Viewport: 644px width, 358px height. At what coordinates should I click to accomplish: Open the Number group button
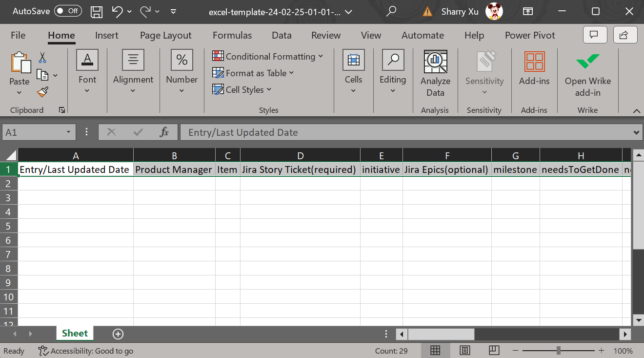pos(181,72)
